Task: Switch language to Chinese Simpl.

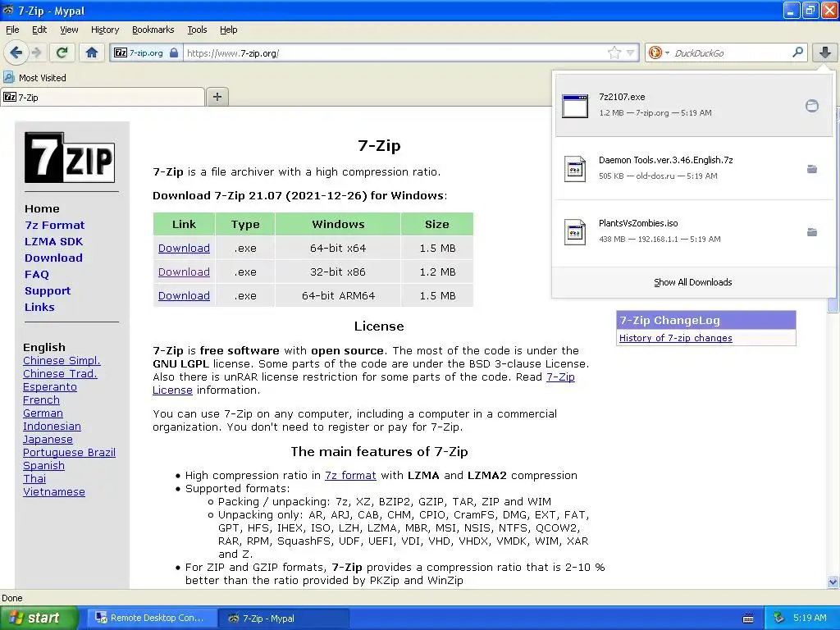Action: (62, 361)
